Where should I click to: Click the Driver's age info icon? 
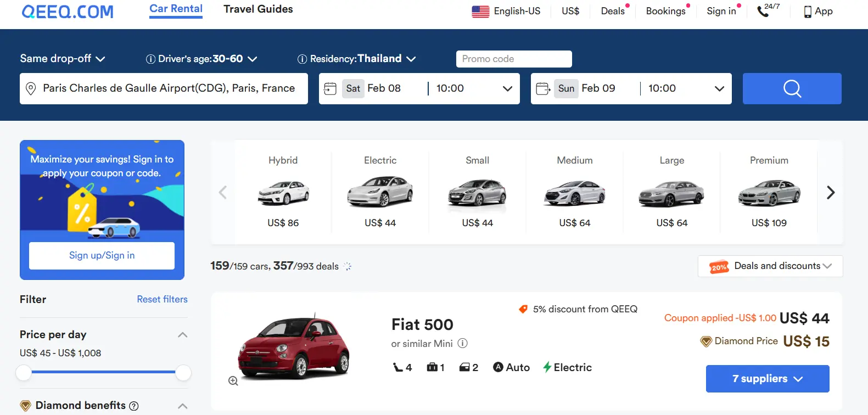pos(150,59)
